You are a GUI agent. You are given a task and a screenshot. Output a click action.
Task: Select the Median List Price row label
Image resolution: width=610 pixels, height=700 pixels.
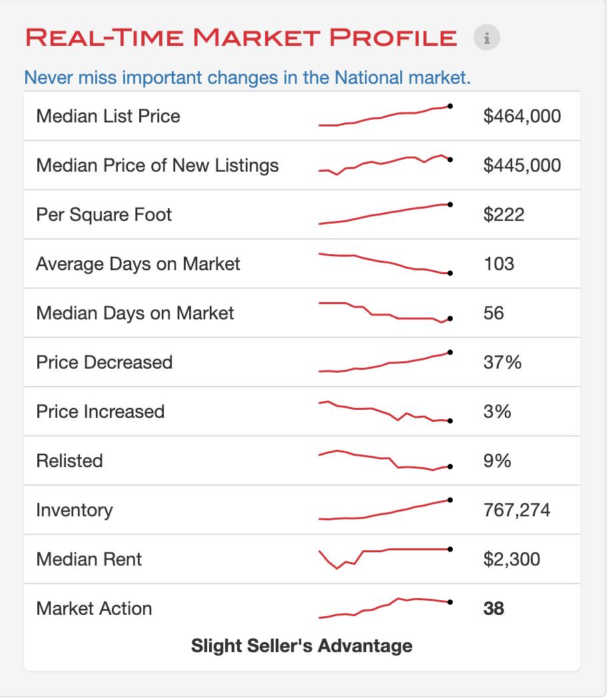click(x=108, y=116)
